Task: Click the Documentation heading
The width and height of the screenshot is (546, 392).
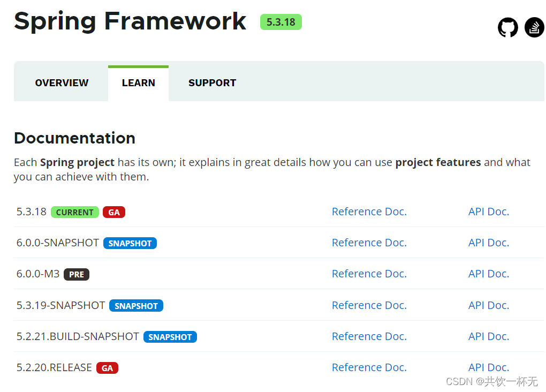Action: click(x=74, y=138)
